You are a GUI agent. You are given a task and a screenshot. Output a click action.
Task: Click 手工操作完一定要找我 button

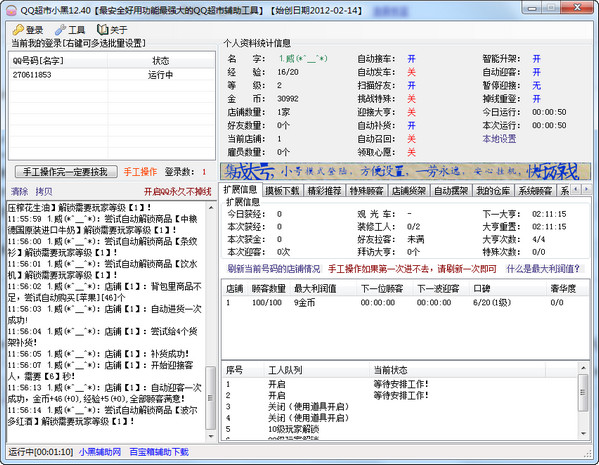(66, 172)
